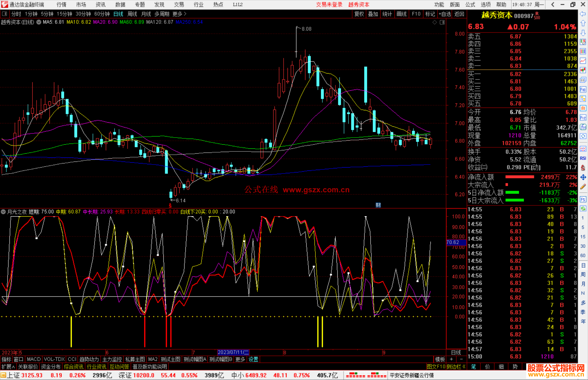This screenshot has width=588, height=380.
Task: Click the F10 company info sidebar icon
Action: (x=583, y=89)
